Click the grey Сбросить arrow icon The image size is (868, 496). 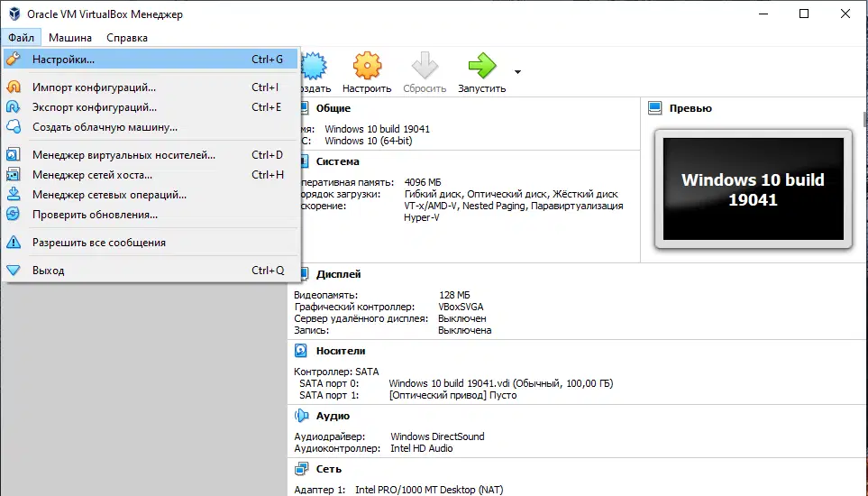tap(425, 66)
